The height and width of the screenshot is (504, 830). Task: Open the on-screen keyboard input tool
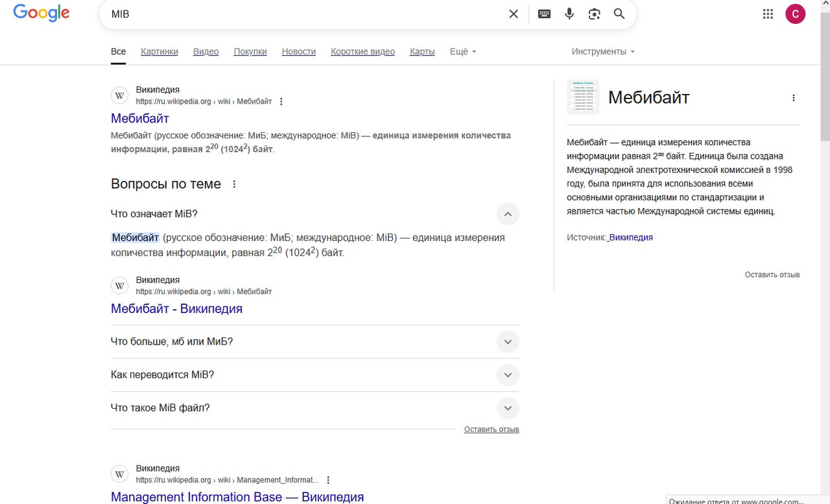point(545,14)
